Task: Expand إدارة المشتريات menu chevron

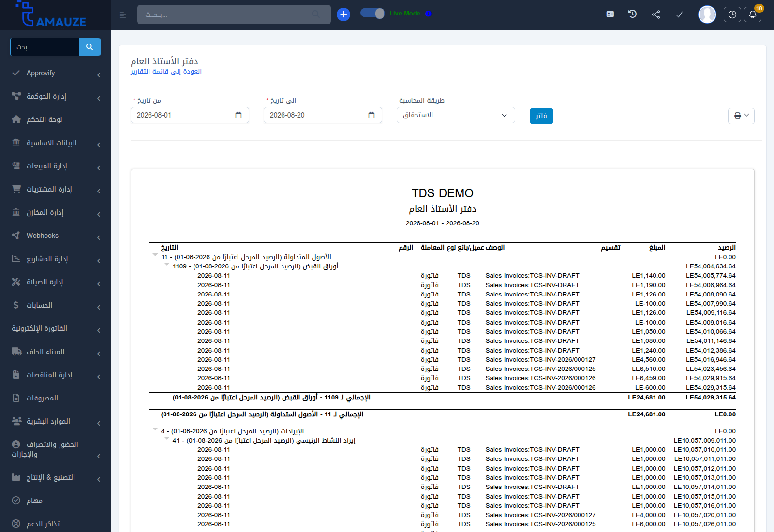Action: click(99, 191)
